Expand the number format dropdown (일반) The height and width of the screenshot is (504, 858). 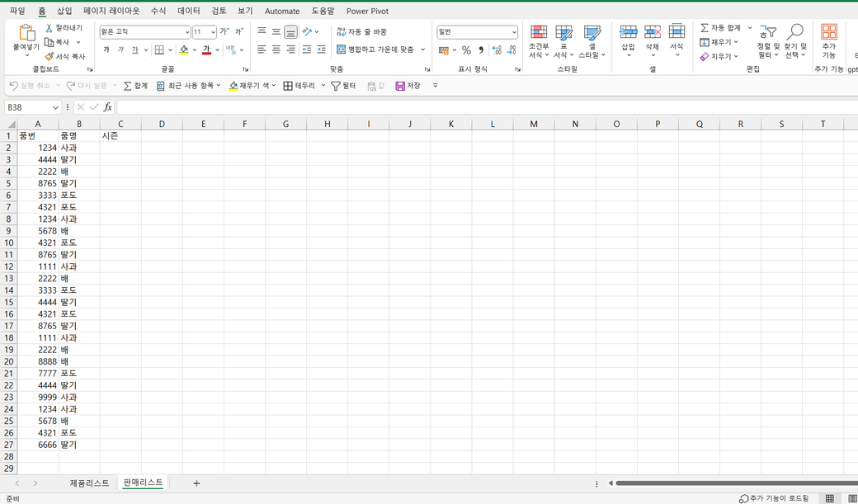click(513, 32)
